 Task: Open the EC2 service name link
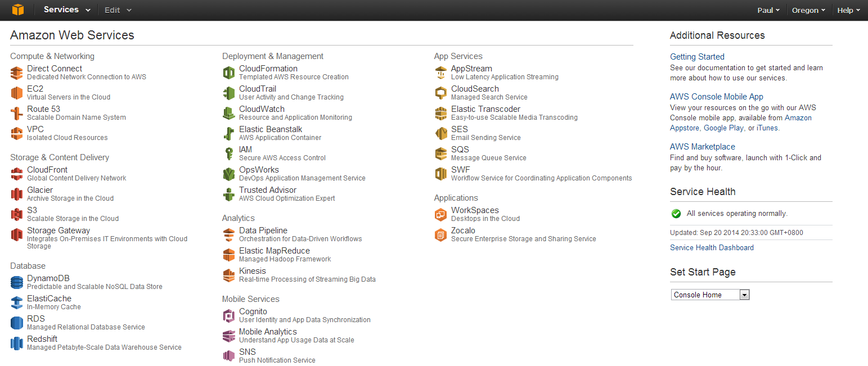pyautogui.click(x=35, y=89)
